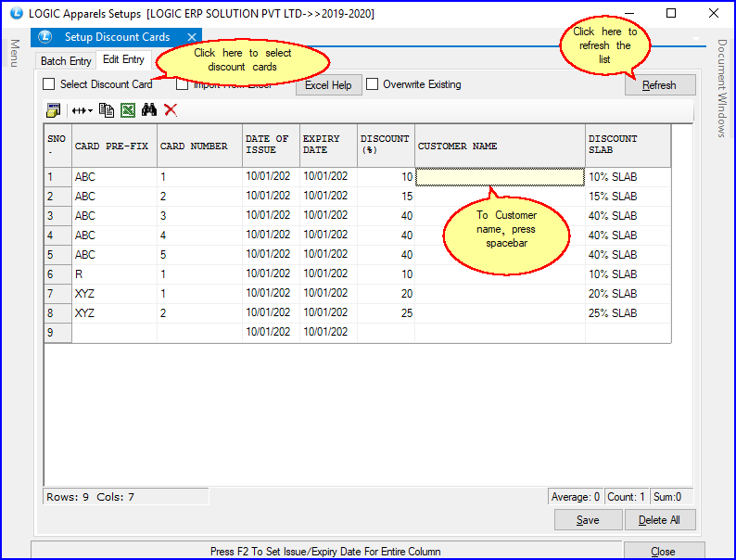Click logo icon on Setup Discount Cards tab
Viewport: 736px width, 560px height.
tap(45, 36)
